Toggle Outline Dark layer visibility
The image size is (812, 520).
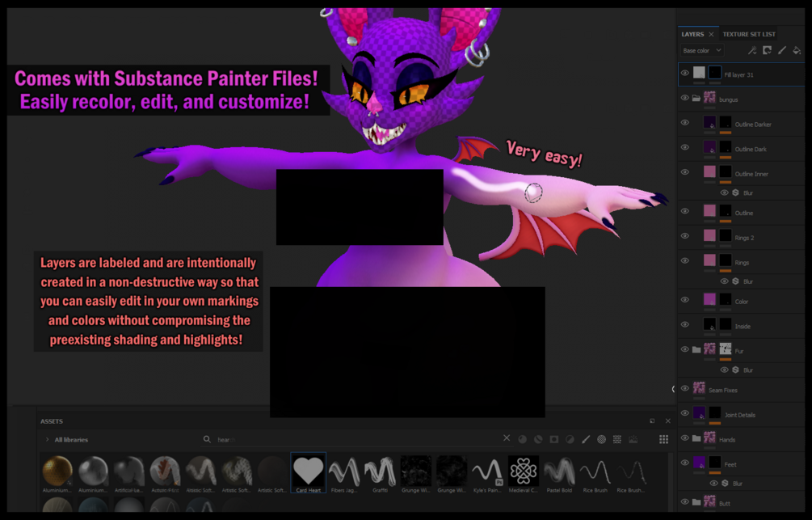[684, 147]
